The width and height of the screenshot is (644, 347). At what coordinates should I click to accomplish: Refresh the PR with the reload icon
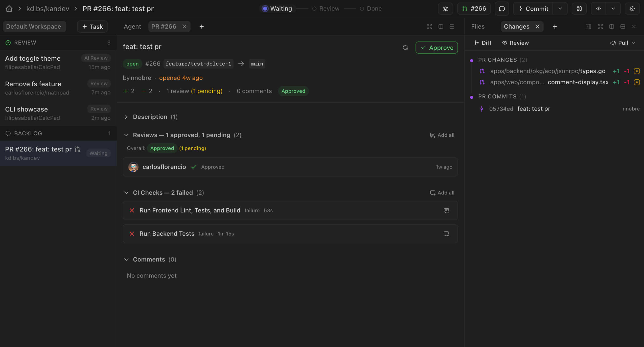click(405, 48)
